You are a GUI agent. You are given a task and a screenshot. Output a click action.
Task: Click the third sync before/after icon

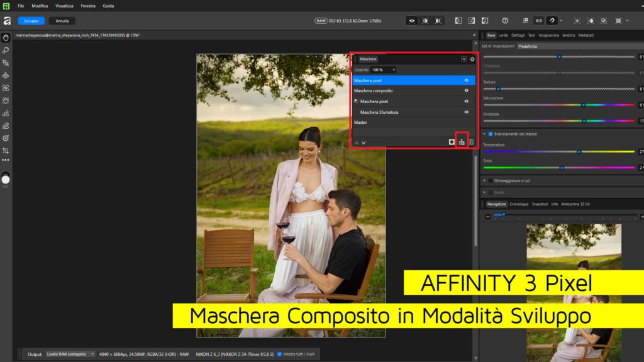tap(485, 21)
